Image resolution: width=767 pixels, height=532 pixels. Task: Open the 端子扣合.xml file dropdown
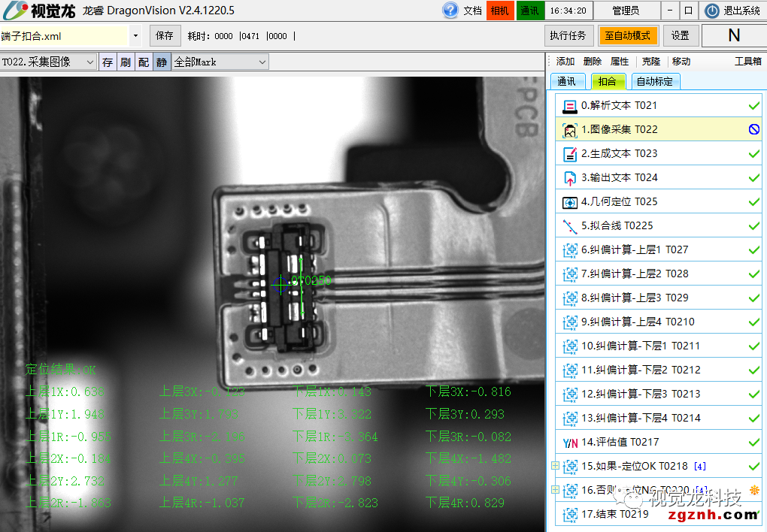pyautogui.click(x=135, y=35)
